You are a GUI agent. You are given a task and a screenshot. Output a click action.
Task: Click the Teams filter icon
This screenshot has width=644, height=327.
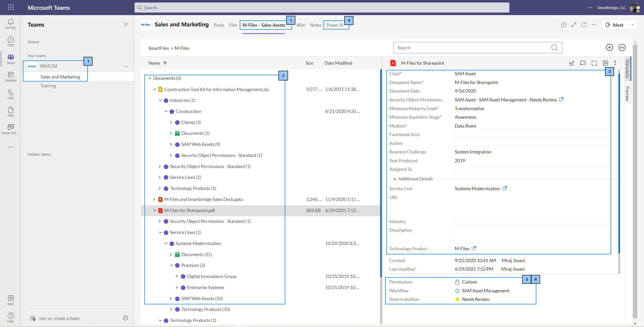click(126, 25)
